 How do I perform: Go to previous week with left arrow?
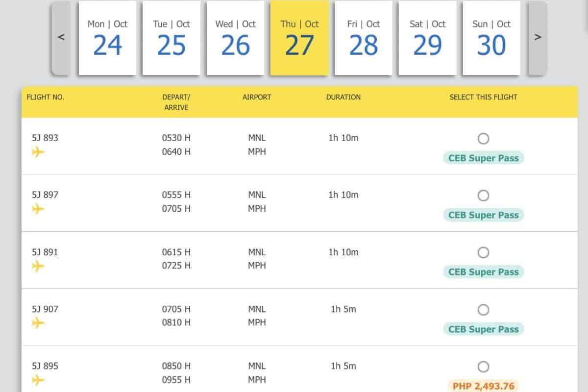(61, 38)
